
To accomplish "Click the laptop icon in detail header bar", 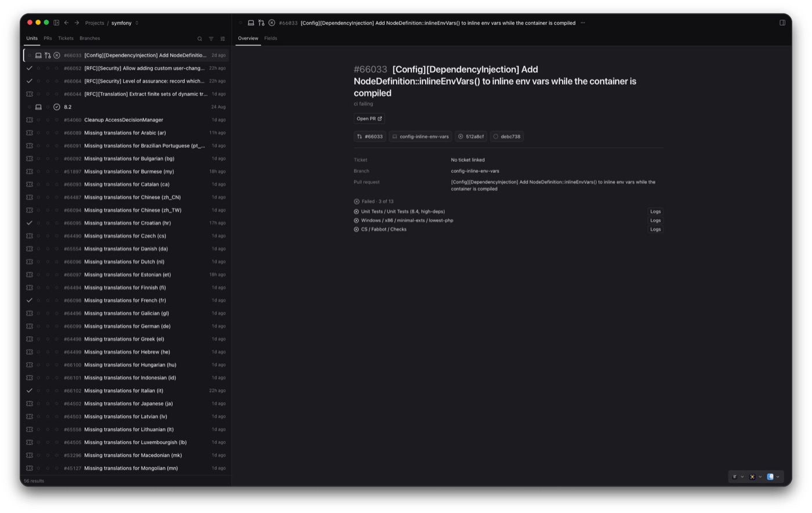I will pyautogui.click(x=251, y=23).
